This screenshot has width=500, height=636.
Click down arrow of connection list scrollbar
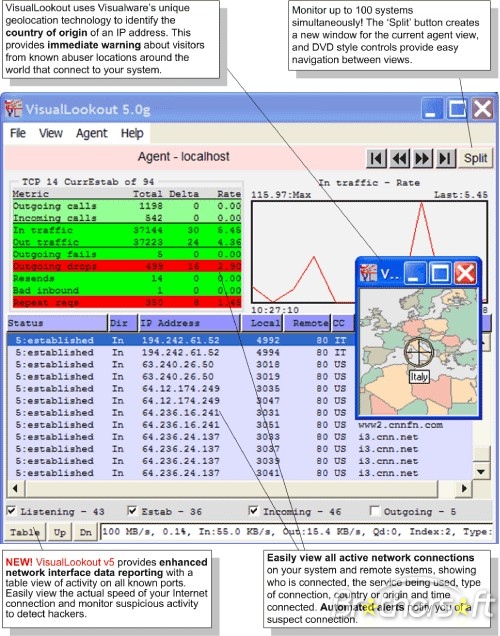[x=481, y=471]
